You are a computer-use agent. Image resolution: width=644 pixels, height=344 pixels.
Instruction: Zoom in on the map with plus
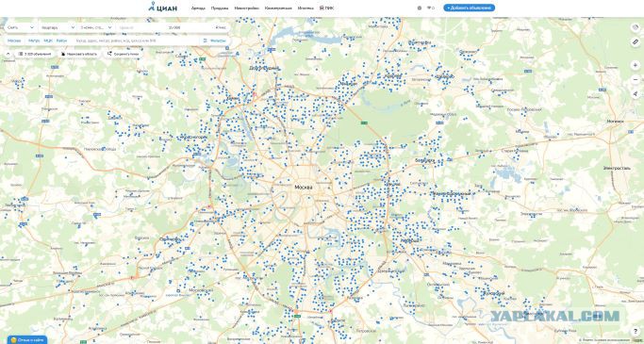pos(636,65)
